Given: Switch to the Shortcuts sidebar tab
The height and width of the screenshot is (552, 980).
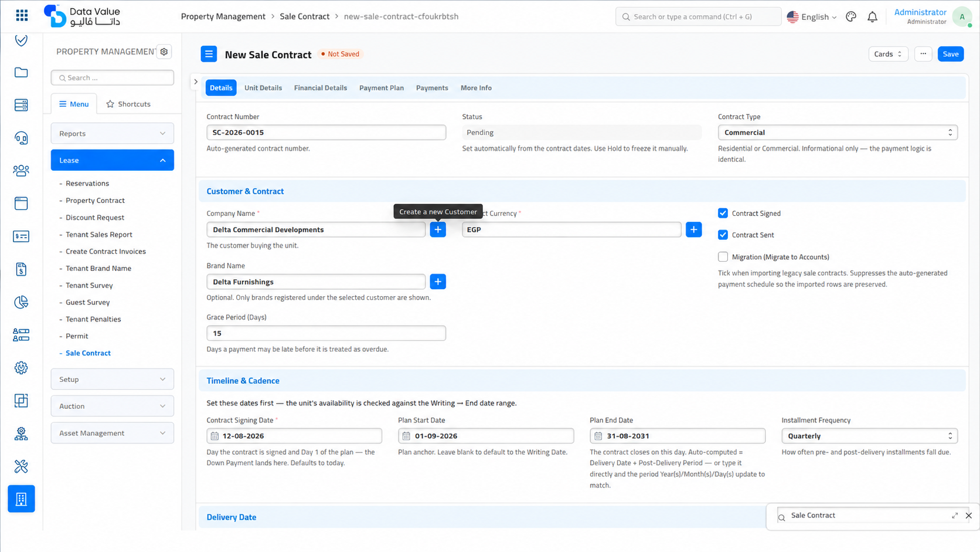Looking at the screenshot, I should 128,104.
